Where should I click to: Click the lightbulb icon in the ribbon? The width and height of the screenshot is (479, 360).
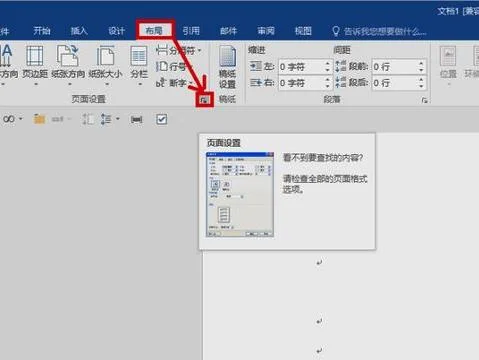336,31
